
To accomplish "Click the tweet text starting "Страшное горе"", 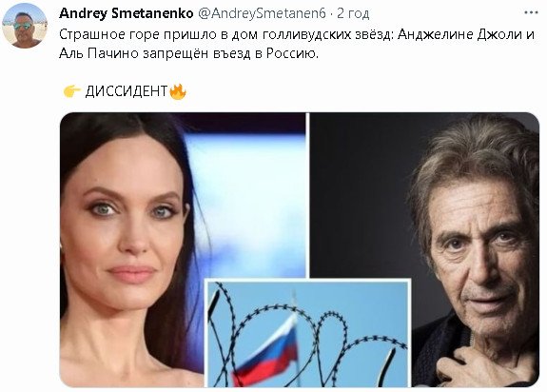I will tap(297, 44).
